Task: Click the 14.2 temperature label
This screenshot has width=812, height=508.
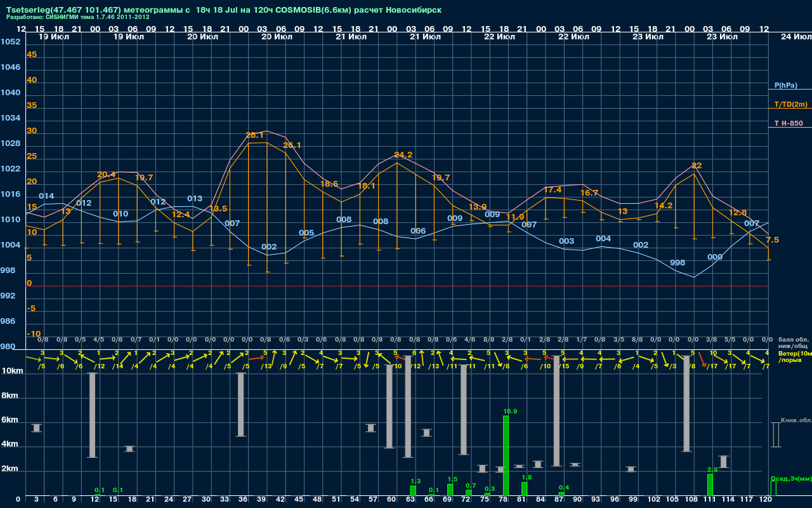Action: (664, 206)
